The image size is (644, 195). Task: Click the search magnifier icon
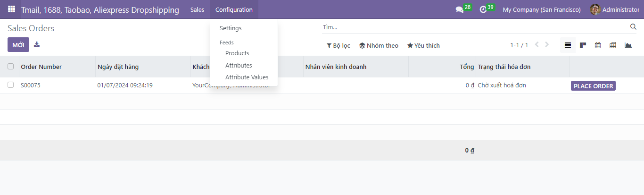point(633,27)
